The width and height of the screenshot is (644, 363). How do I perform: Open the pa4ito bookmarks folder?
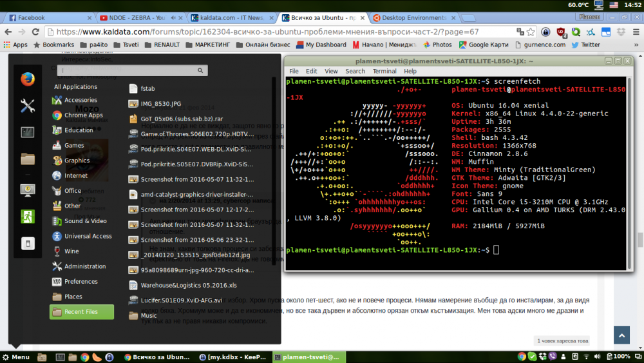94,44
